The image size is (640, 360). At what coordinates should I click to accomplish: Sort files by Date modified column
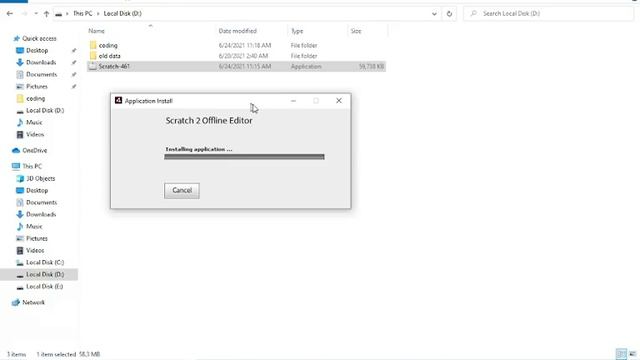coord(238,31)
